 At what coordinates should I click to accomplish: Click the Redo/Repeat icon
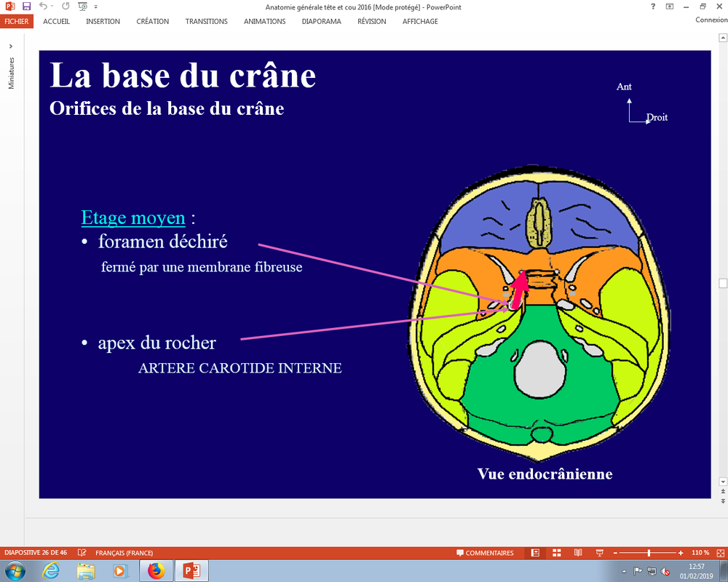pos(66,7)
